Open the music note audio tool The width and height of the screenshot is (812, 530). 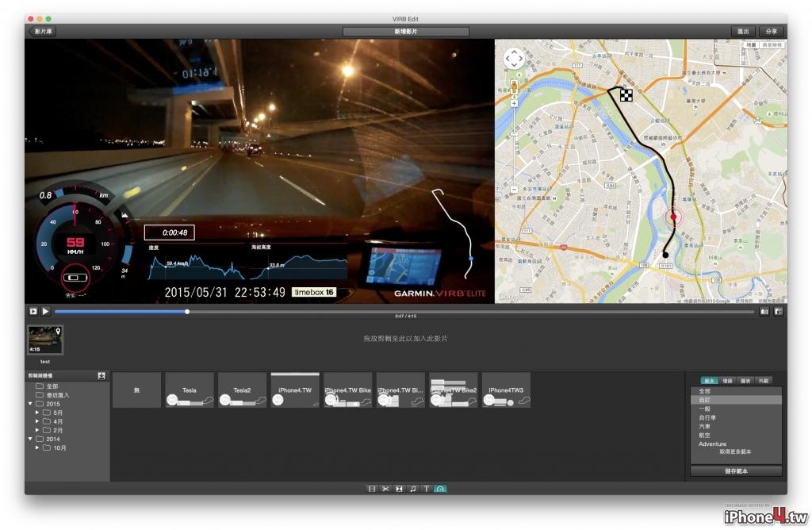tap(412, 489)
